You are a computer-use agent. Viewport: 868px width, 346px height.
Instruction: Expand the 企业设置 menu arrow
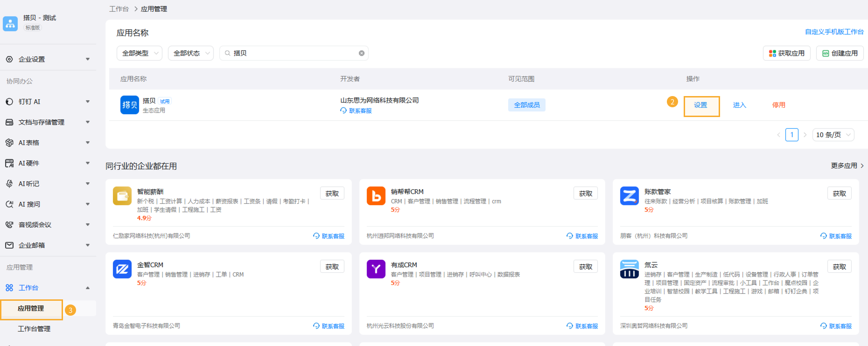(88, 59)
